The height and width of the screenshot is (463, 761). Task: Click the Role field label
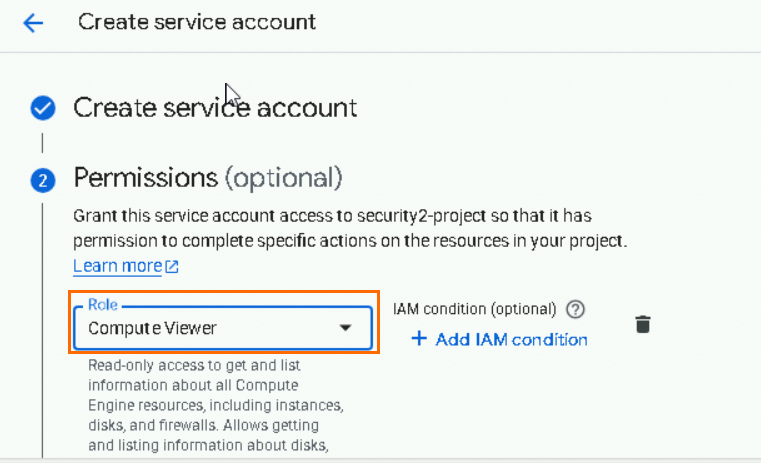[102, 304]
